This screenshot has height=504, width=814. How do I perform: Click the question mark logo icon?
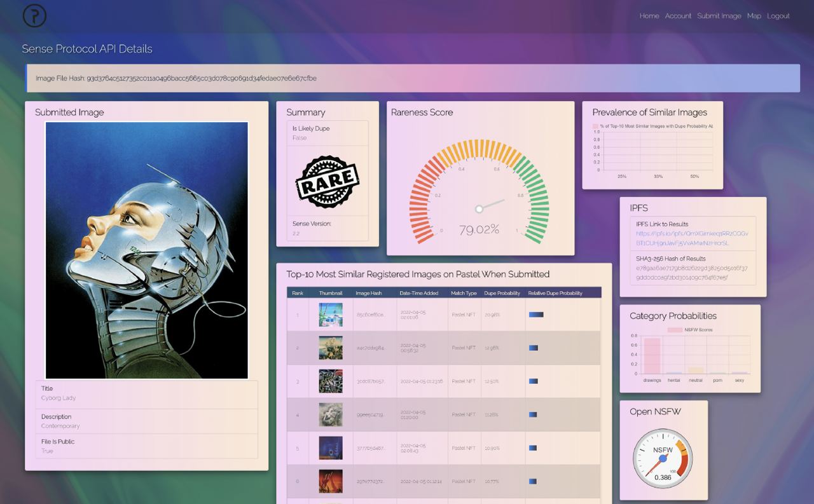[x=34, y=15]
